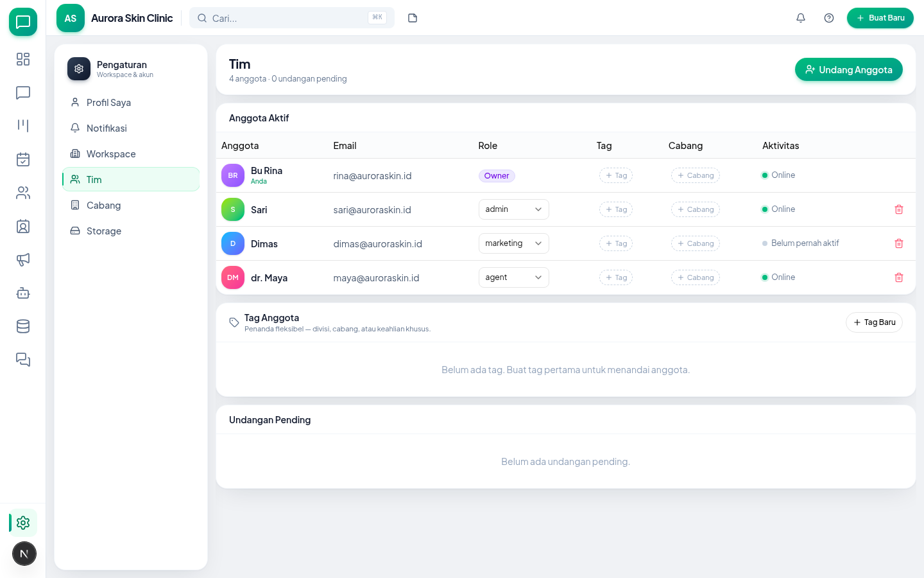Open the calendar icon in the sidebar

(x=23, y=159)
